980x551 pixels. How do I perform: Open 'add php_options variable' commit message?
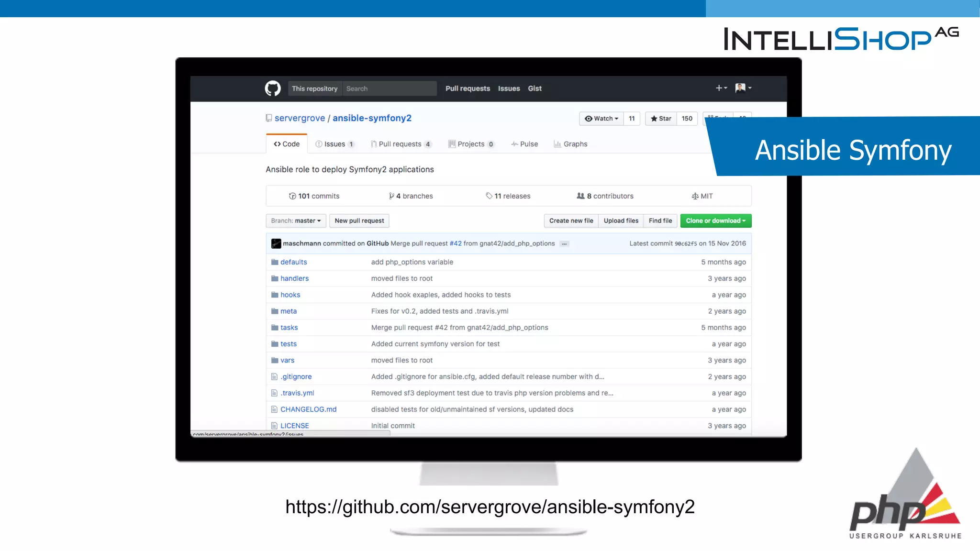(x=412, y=262)
